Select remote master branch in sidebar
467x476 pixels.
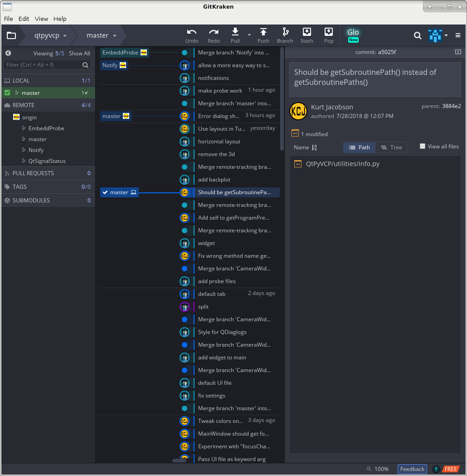(38, 139)
